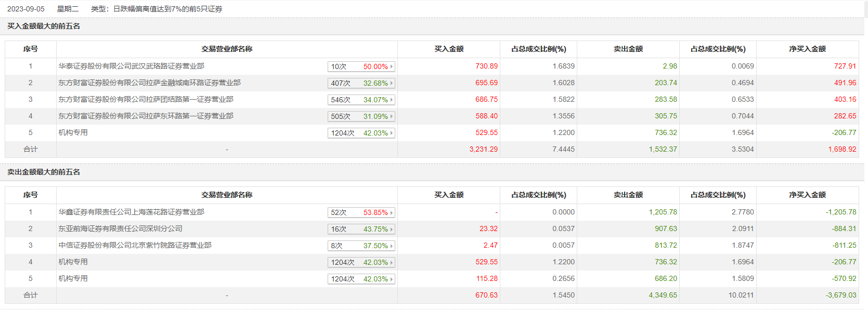Click the small arrow beside 546次 34.07%

pos(392,100)
